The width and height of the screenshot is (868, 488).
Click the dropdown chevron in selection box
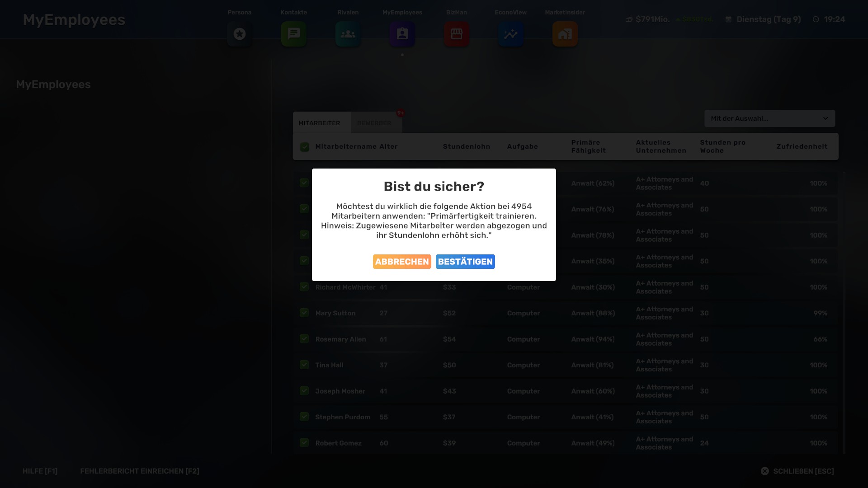(826, 118)
